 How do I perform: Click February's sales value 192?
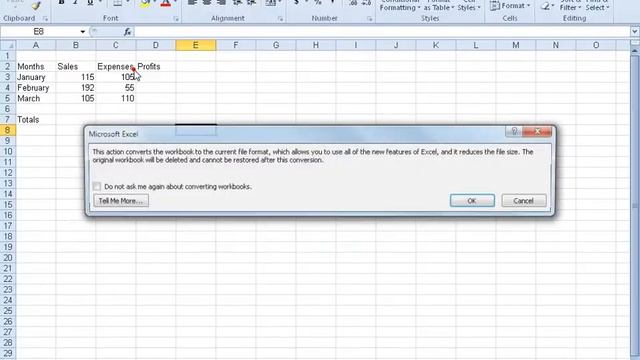coord(76,88)
